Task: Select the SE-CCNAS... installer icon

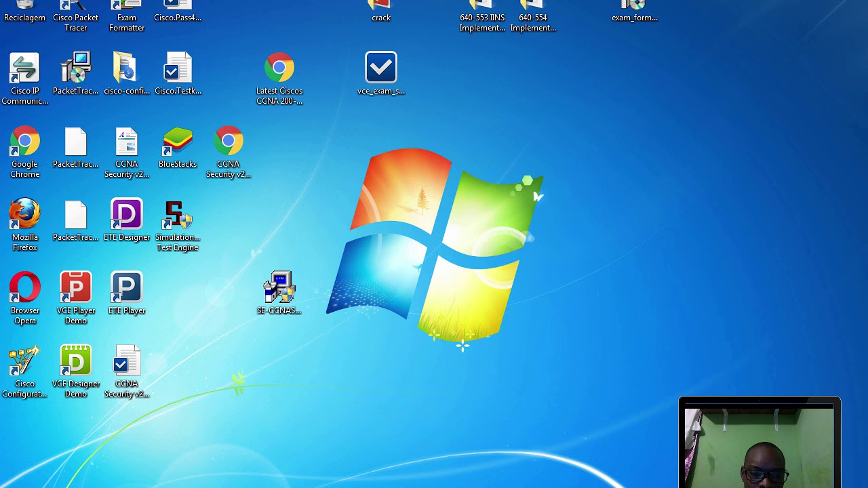Action: (x=279, y=293)
